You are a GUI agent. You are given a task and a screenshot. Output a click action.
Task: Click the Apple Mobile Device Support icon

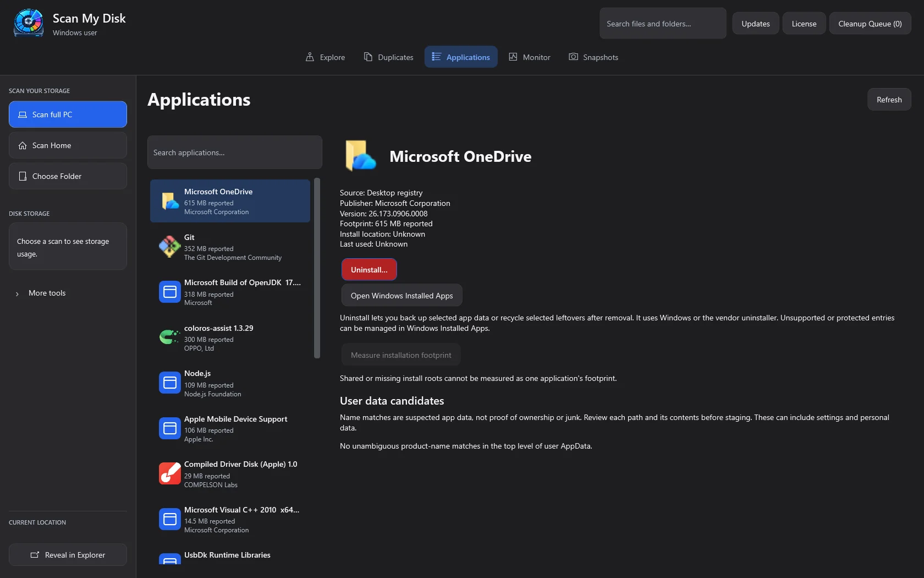170,428
